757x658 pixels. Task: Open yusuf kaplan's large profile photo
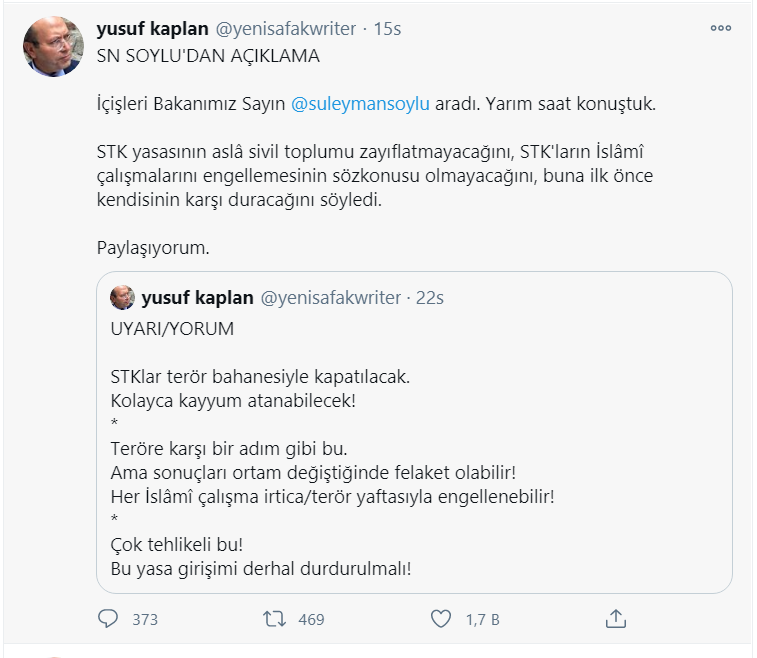coord(53,46)
